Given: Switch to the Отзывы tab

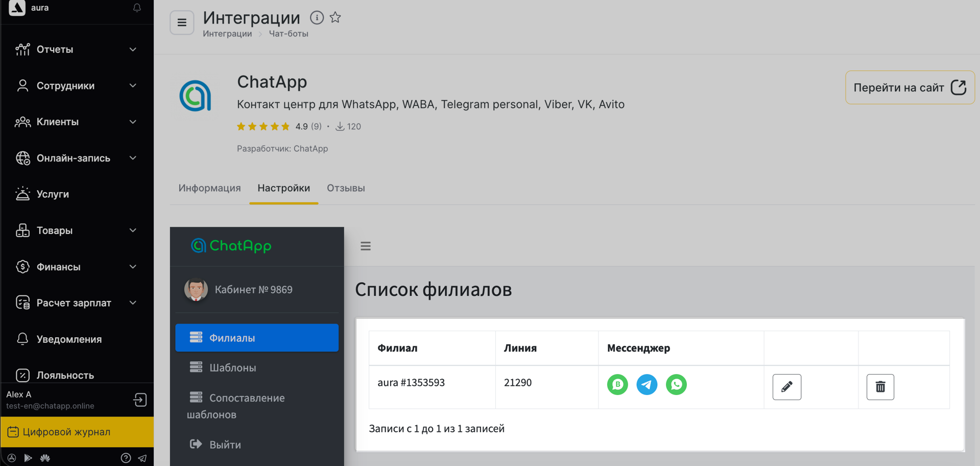Looking at the screenshot, I should pyautogui.click(x=346, y=188).
